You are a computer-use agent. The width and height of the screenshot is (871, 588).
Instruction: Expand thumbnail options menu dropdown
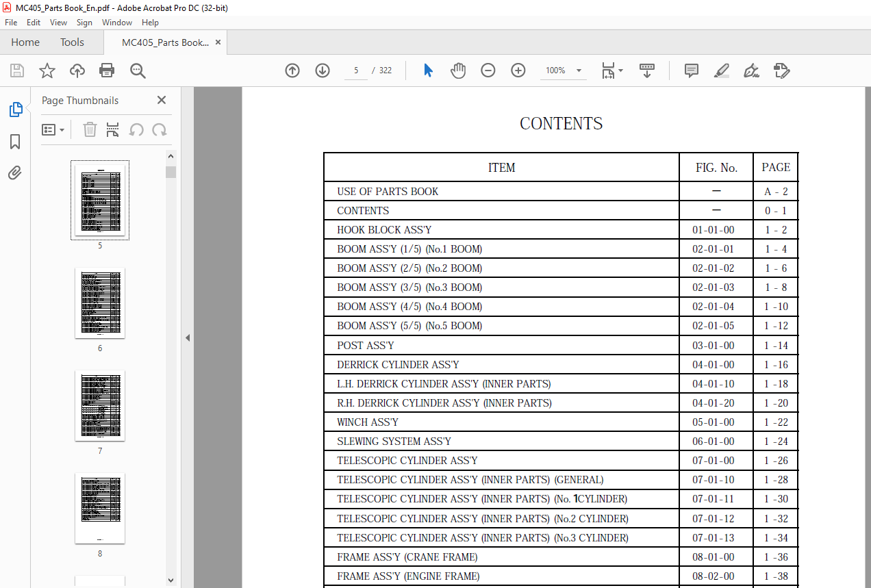tap(53, 130)
